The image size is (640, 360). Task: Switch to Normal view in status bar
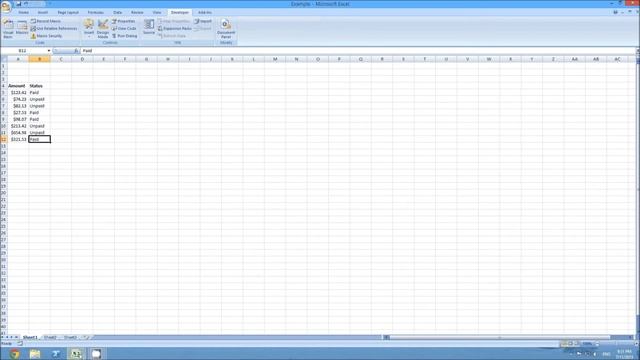pos(564,343)
